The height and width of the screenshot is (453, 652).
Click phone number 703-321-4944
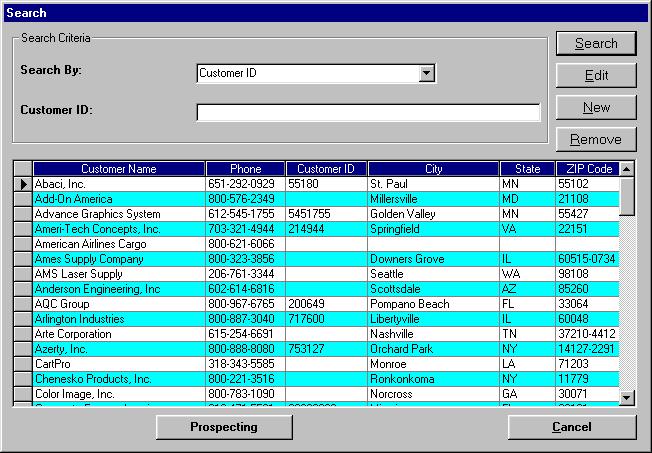[245, 229]
